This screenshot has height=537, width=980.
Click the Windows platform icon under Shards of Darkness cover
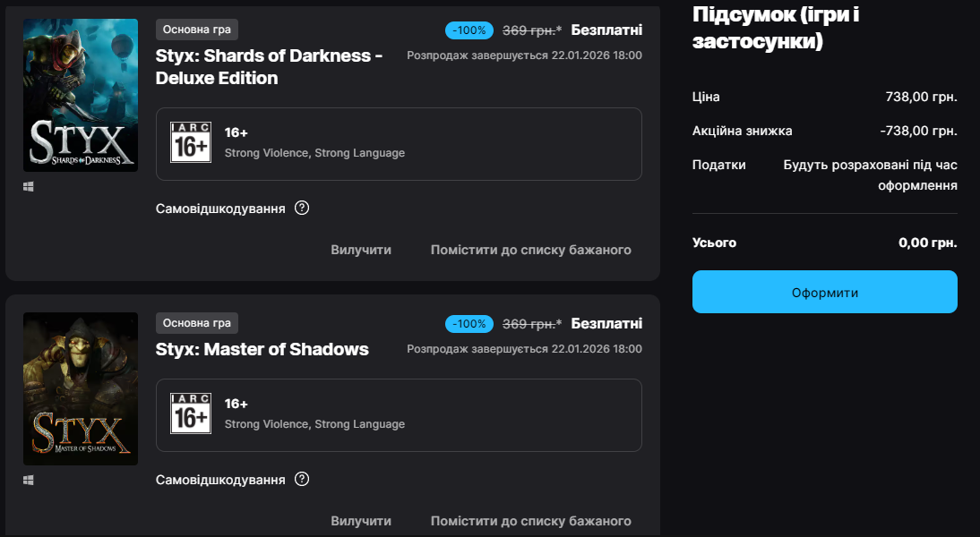coord(29,187)
